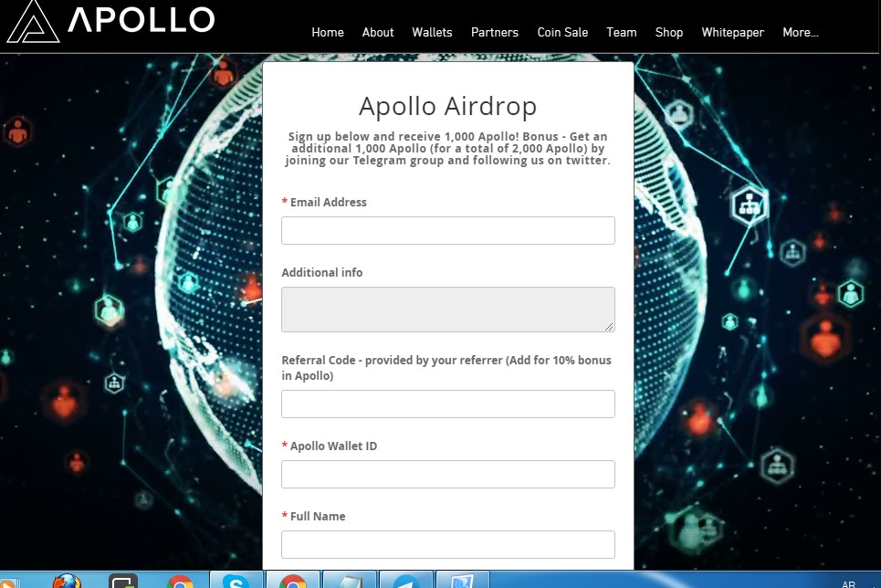Expand the More... navigation menu

click(801, 33)
